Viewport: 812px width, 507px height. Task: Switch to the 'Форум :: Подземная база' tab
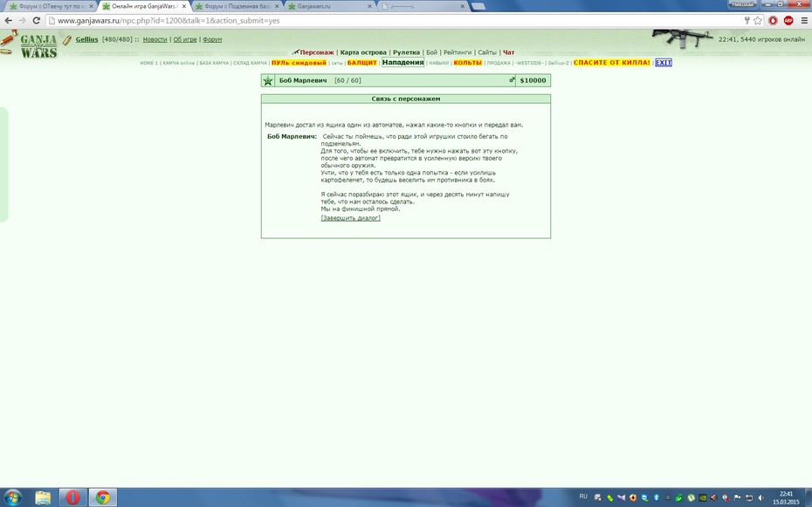237,6
